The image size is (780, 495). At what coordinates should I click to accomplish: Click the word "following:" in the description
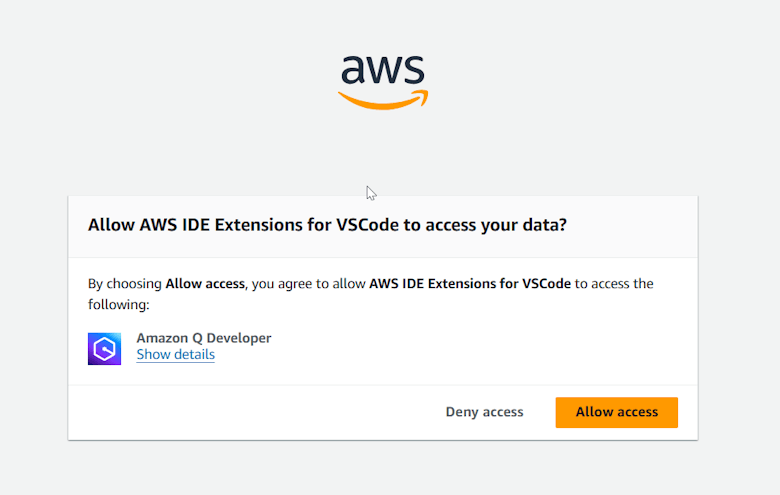[x=119, y=304]
